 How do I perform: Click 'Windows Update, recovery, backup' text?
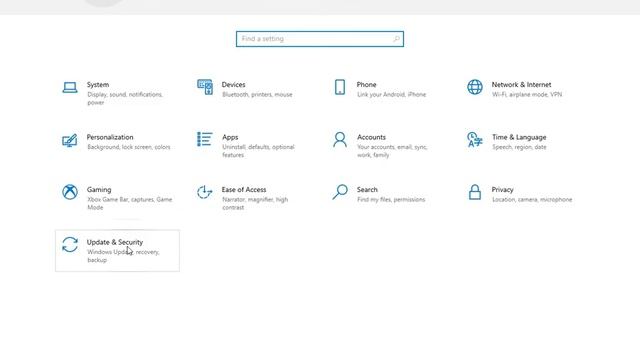tap(123, 256)
